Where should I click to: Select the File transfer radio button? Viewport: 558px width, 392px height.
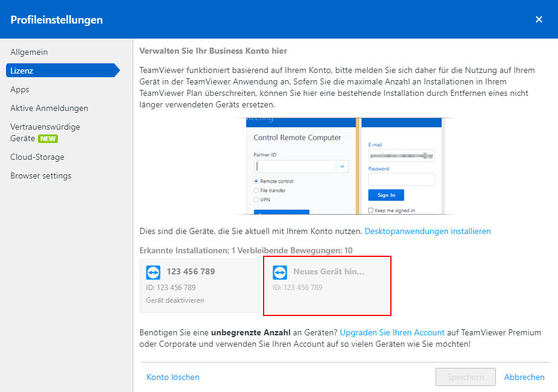[x=256, y=191]
